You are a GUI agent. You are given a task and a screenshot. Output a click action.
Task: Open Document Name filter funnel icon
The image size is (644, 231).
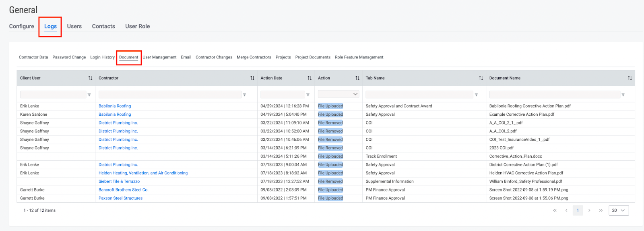(x=623, y=95)
